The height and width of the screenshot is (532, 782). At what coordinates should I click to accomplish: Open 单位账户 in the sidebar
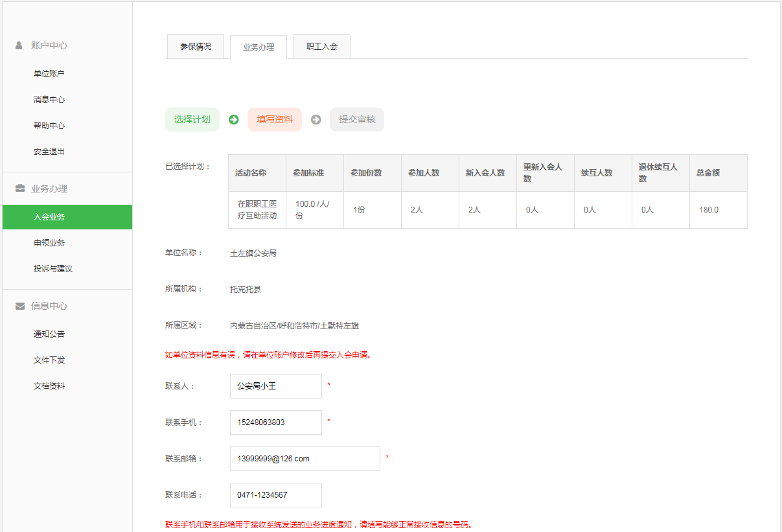[49, 74]
